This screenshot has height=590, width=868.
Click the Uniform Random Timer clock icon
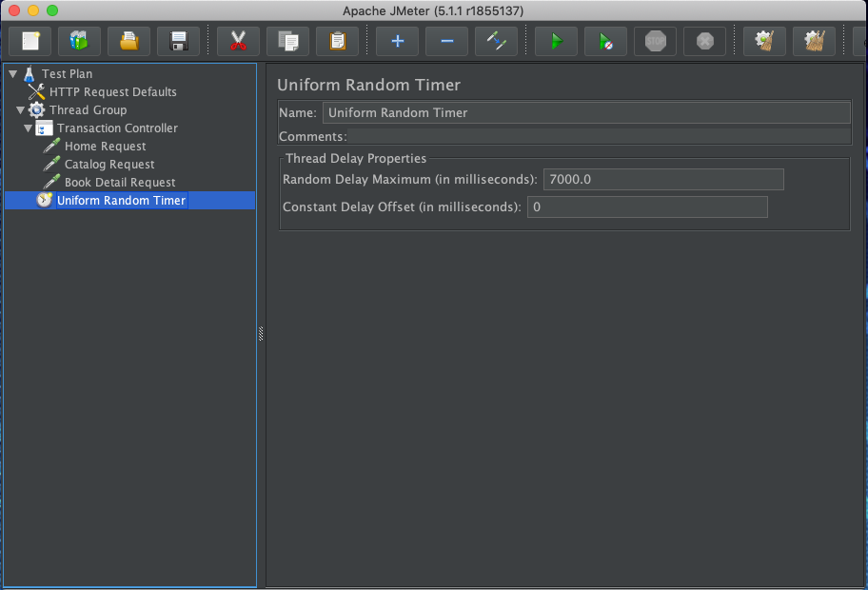pyautogui.click(x=45, y=200)
